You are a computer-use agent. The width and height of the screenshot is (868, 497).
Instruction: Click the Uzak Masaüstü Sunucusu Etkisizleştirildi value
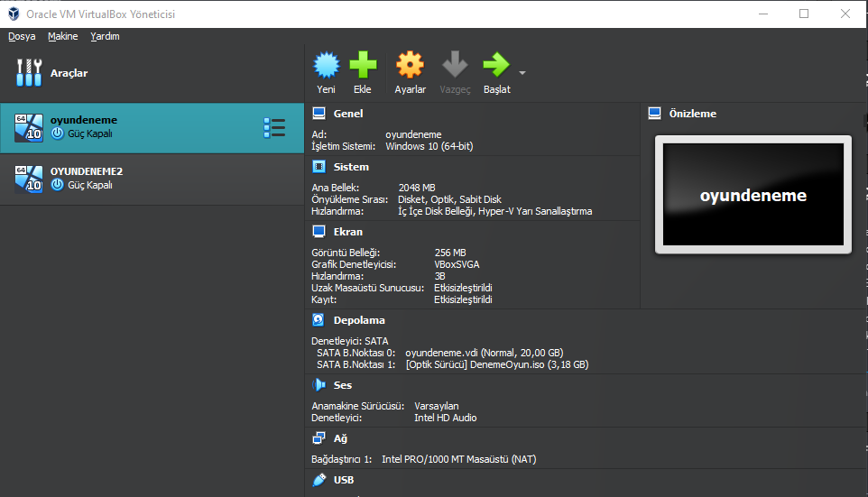[463, 288]
